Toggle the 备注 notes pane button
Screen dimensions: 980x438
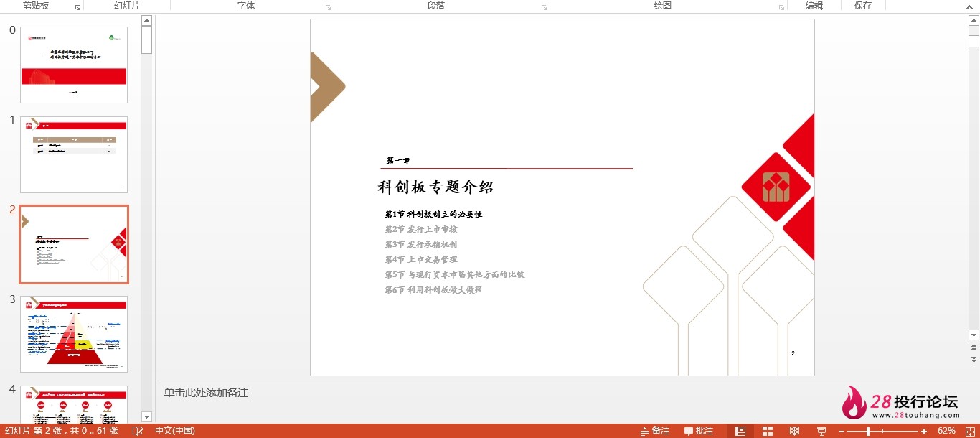(654, 431)
